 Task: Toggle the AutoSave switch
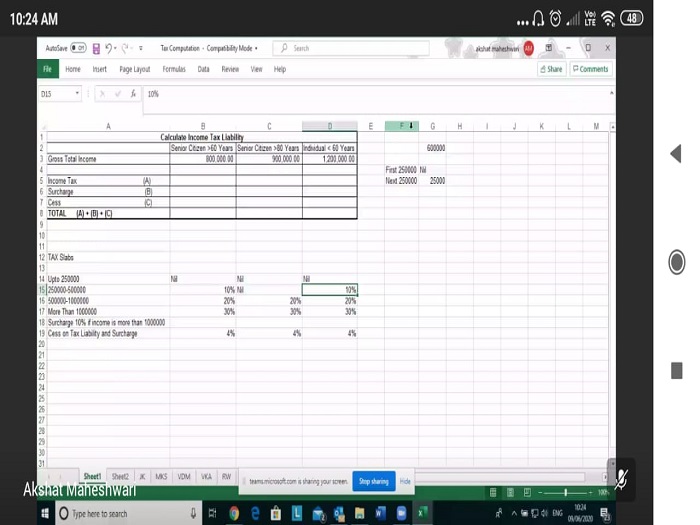[x=78, y=48]
